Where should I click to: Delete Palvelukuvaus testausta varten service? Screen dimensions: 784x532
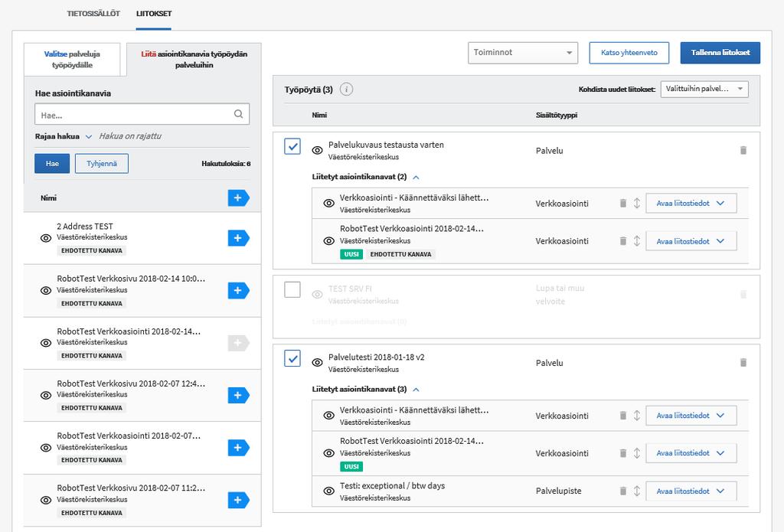pos(743,150)
